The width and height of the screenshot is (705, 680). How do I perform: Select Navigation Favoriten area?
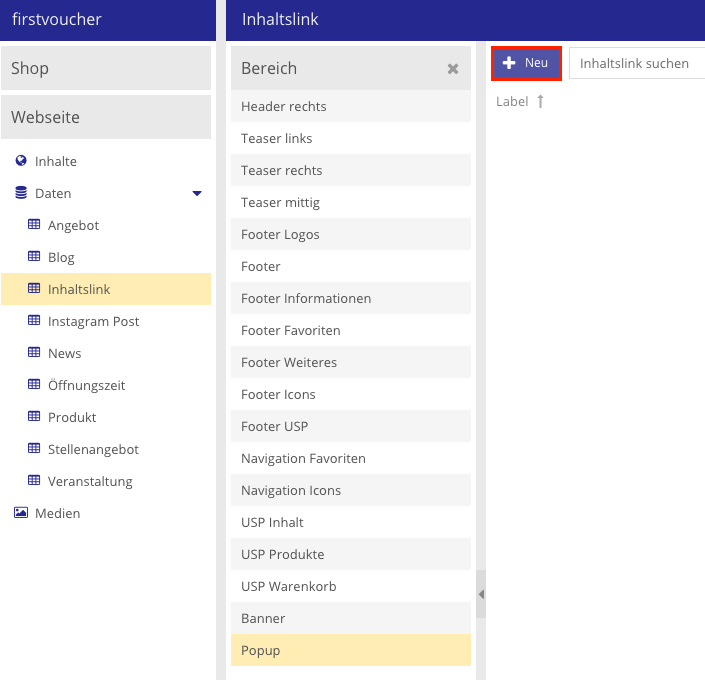351,458
